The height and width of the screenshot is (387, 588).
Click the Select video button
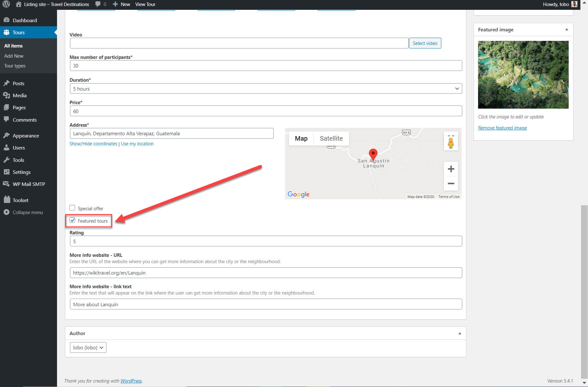tap(425, 43)
